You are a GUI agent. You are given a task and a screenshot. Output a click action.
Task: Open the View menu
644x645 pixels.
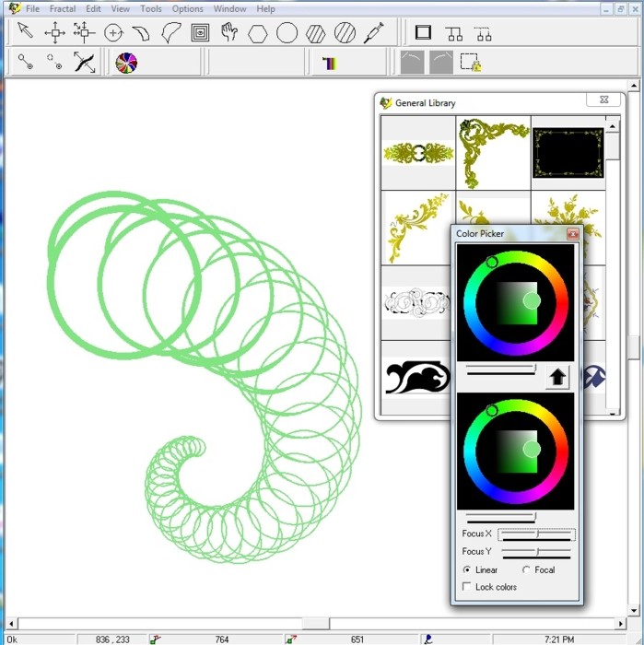pyautogui.click(x=121, y=8)
